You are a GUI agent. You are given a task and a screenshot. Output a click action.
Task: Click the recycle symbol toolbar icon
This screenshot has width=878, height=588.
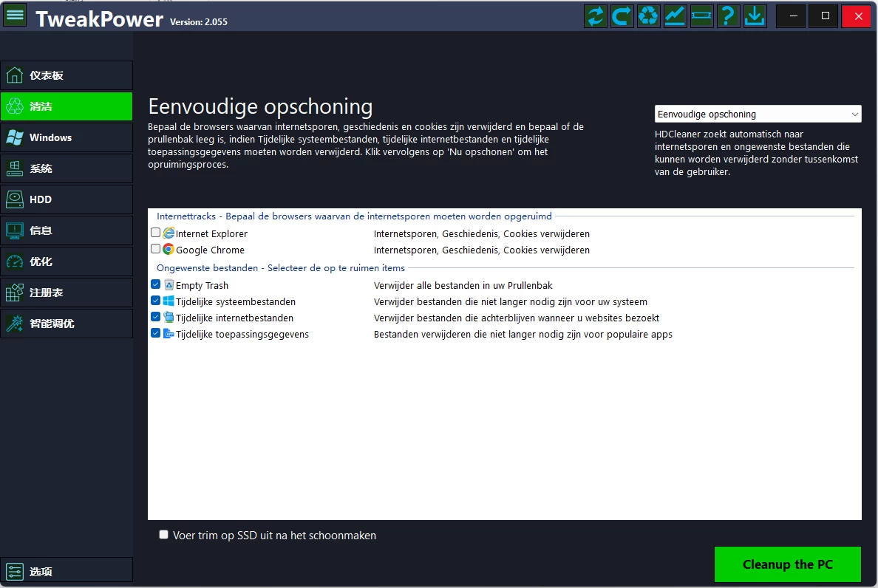click(648, 16)
